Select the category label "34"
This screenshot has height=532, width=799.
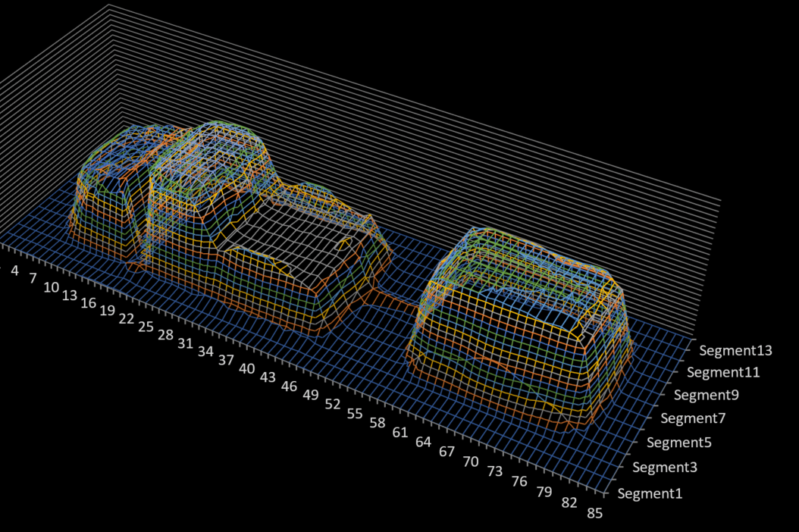click(205, 351)
